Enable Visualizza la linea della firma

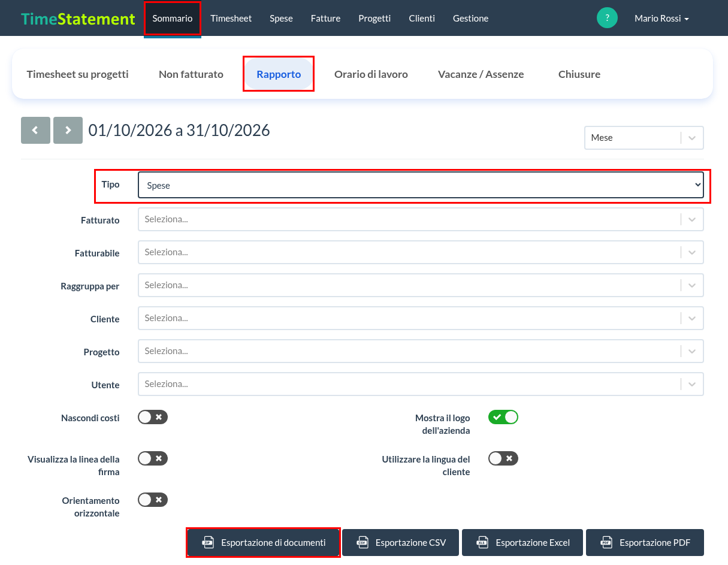[x=153, y=458]
